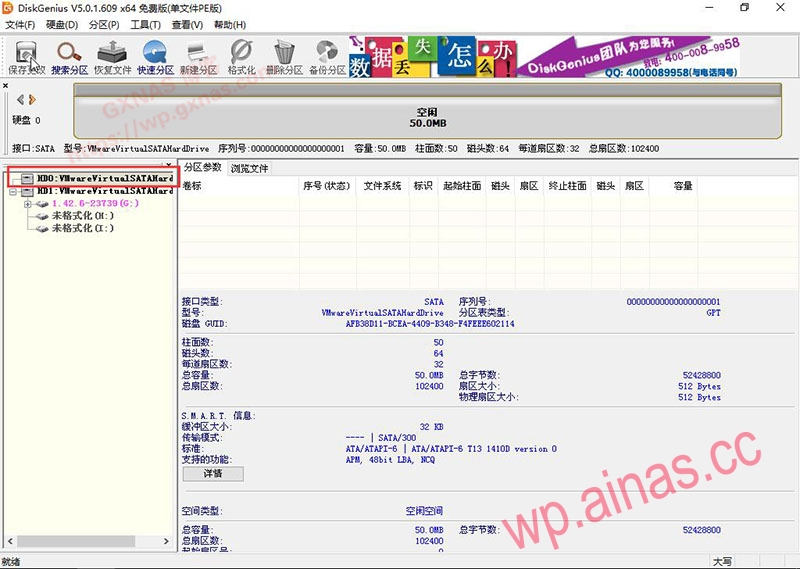The image size is (800, 569).
Task: Open the 查看(V) menu
Action: click(x=187, y=24)
